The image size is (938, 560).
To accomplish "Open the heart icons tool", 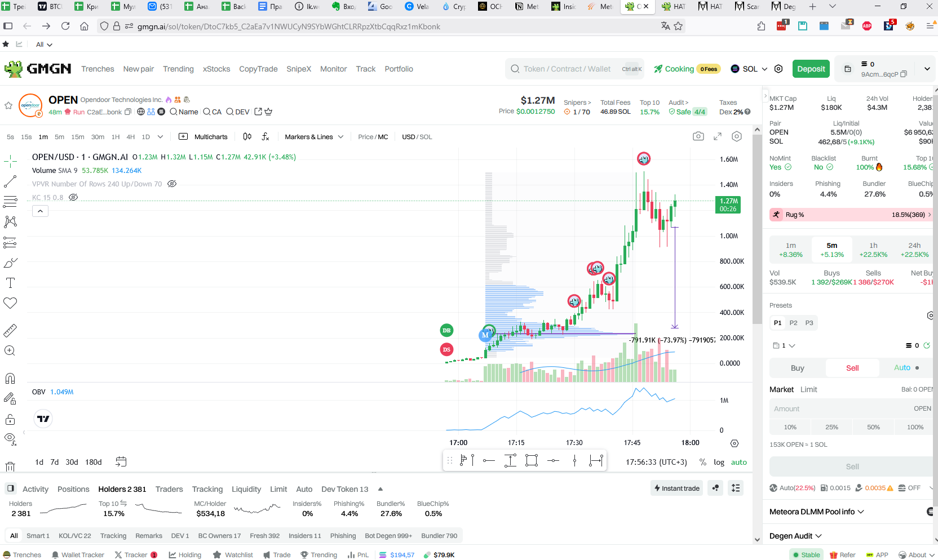I will (10, 303).
